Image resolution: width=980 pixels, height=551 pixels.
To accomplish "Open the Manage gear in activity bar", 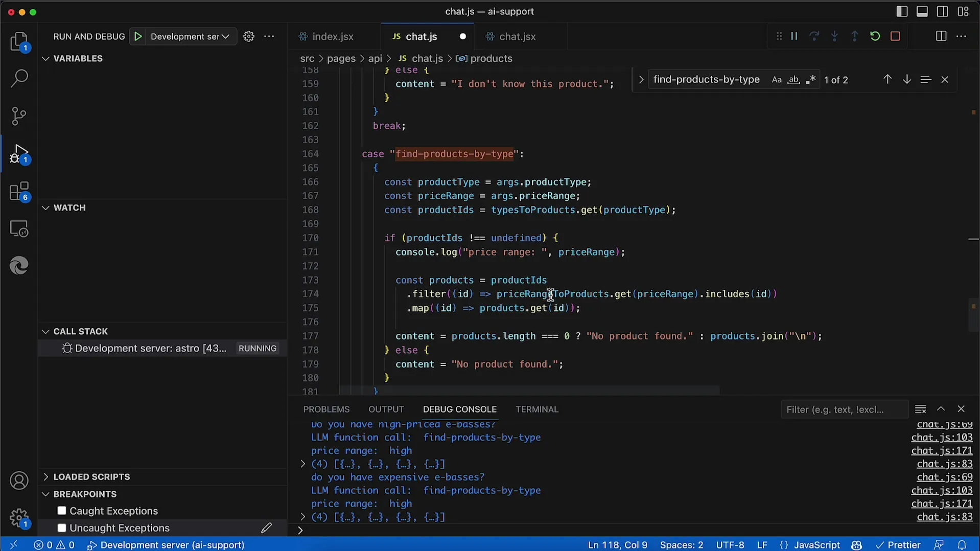I will click(x=19, y=518).
